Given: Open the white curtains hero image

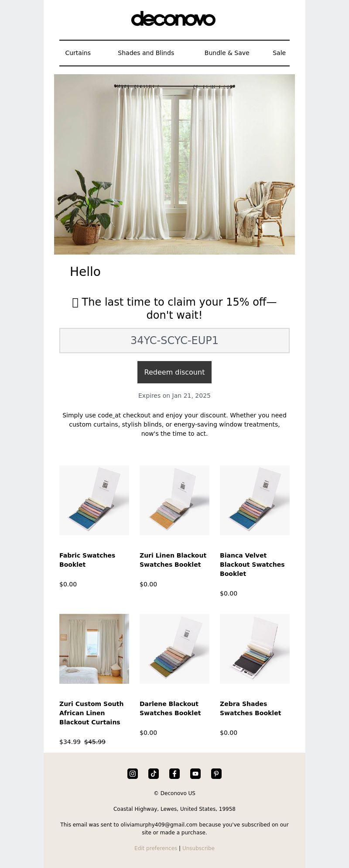Looking at the screenshot, I should coord(174,164).
